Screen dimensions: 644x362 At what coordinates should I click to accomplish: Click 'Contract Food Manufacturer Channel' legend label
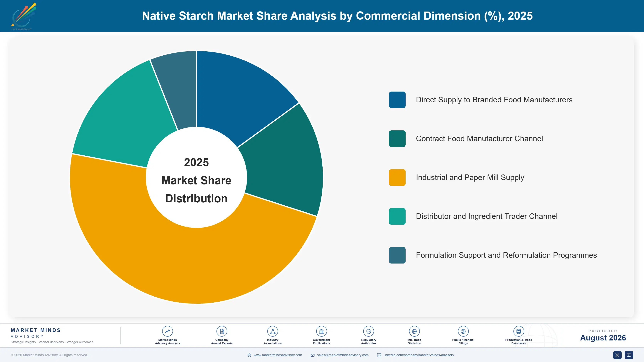[x=479, y=138]
